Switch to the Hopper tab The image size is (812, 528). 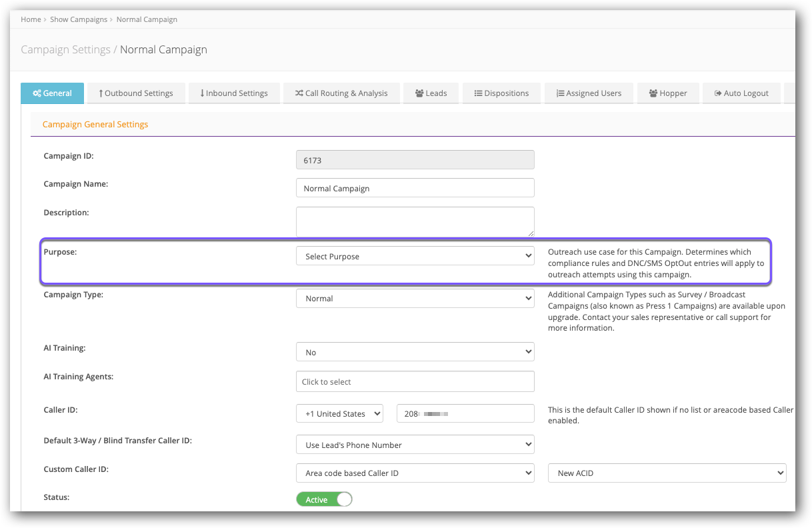click(x=667, y=93)
